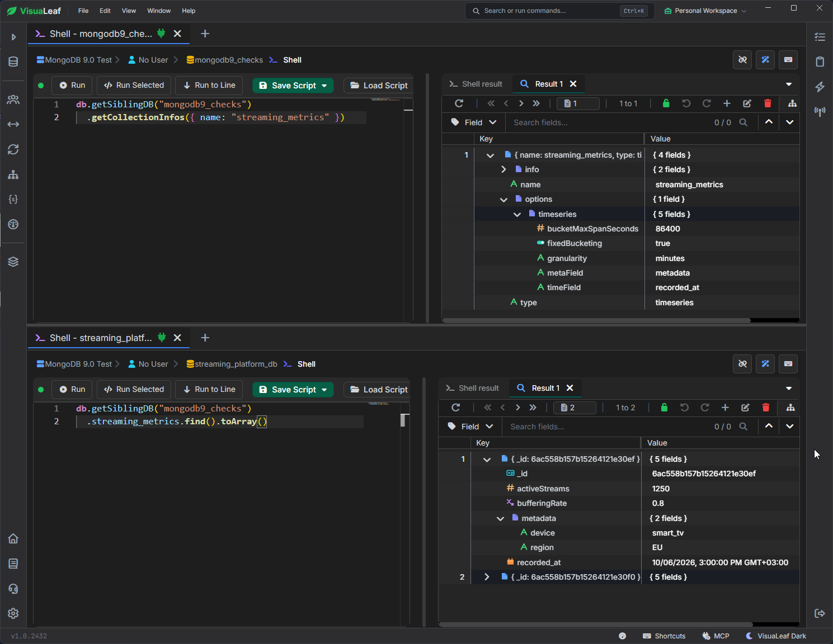This screenshot has height=644, width=833.
Task: Open Shortcuts in the status bar
Action: 664,636
